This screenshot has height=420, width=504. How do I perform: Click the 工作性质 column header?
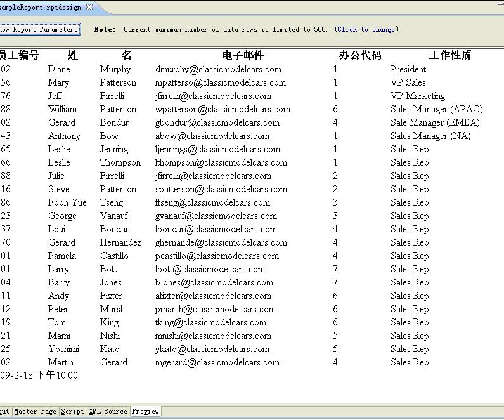tap(449, 55)
